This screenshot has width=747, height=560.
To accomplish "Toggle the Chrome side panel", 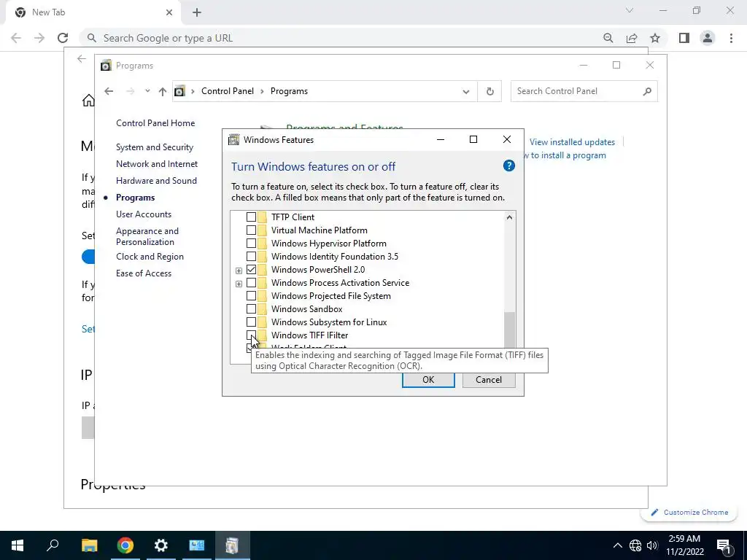I will pos(684,38).
